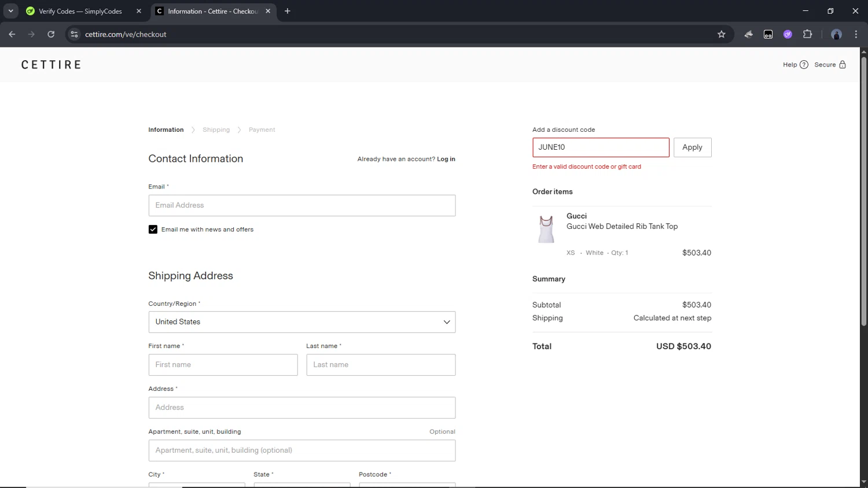Click the Address input field

click(301, 408)
